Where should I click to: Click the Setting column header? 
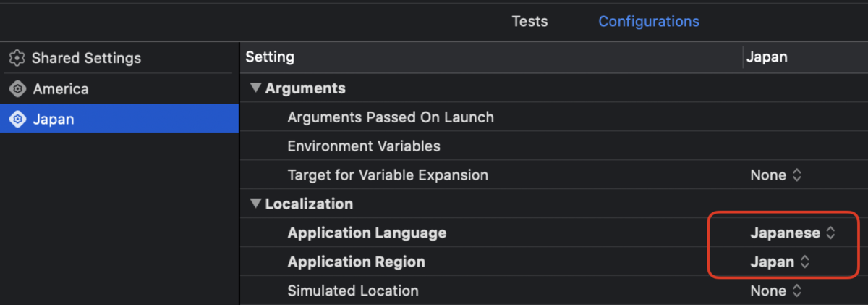(x=270, y=57)
